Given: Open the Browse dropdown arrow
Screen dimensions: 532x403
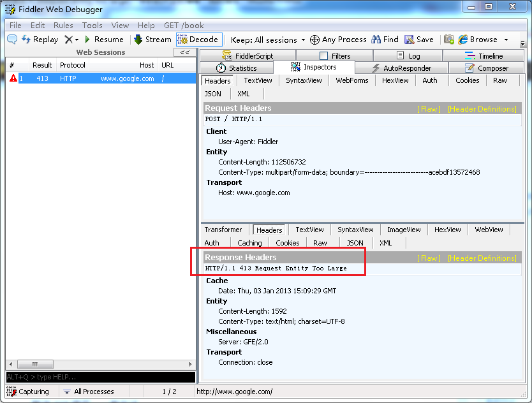Looking at the screenshot, I should [506, 40].
